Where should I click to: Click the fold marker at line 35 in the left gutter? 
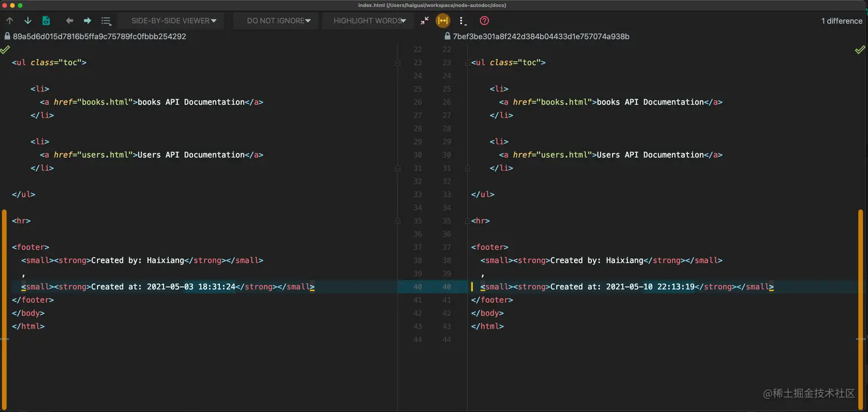(x=397, y=221)
